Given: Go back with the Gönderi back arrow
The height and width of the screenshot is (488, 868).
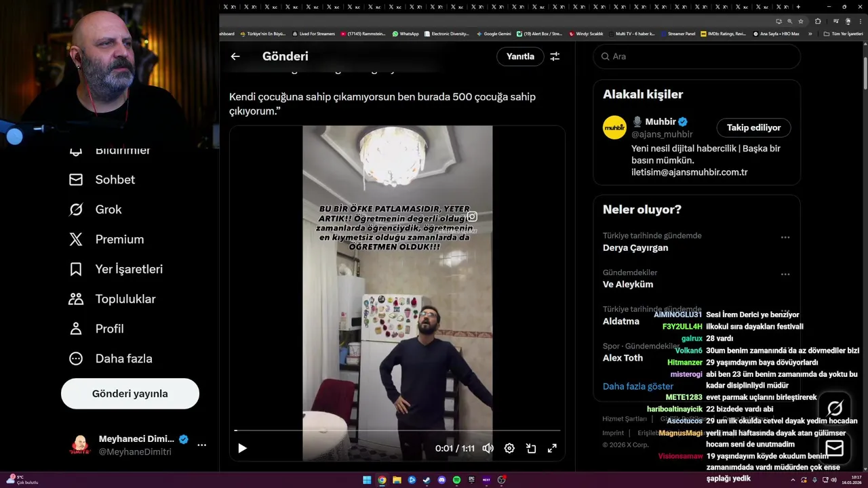Looking at the screenshot, I should [x=235, y=56].
